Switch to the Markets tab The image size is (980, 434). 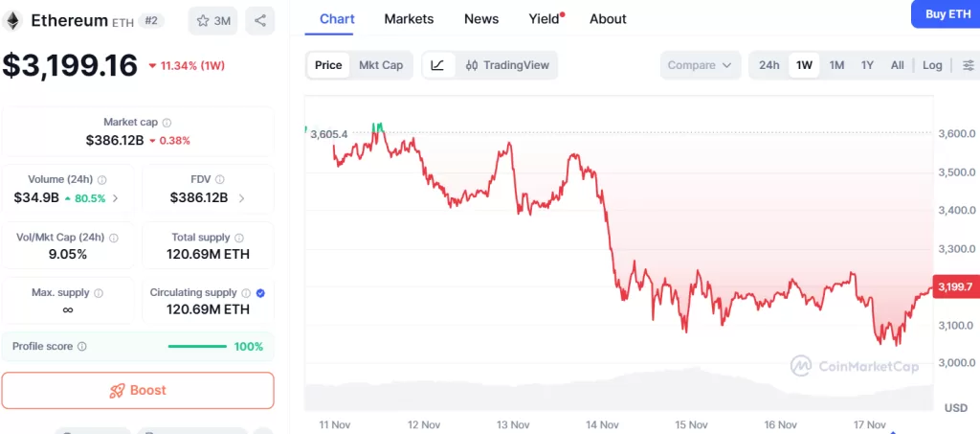409,19
